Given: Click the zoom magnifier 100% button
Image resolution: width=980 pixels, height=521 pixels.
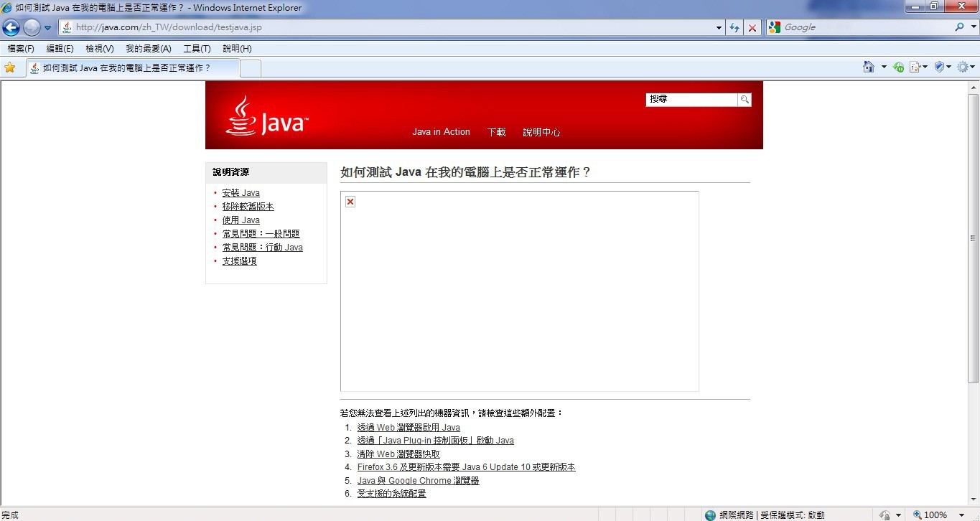Looking at the screenshot, I should click(931, 515).
